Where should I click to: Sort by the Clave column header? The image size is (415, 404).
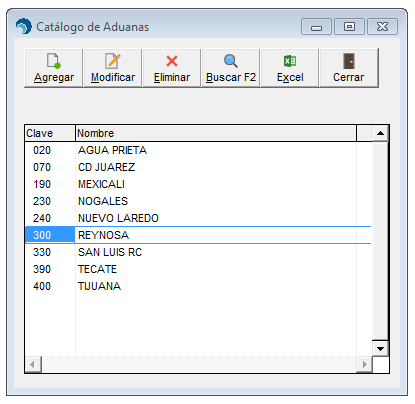coord(50,133)
